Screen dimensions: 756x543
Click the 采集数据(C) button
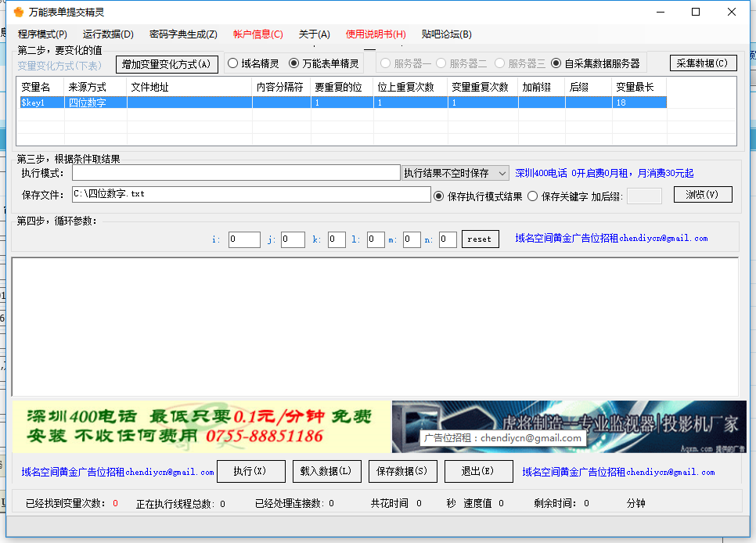tap(702, 63)
